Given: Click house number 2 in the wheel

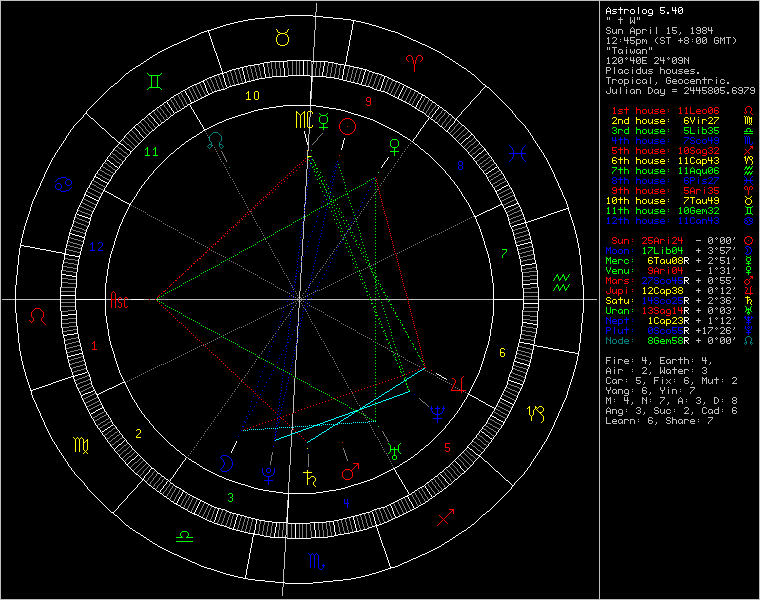Looking at the screenshot, I should tap(139, 433).
